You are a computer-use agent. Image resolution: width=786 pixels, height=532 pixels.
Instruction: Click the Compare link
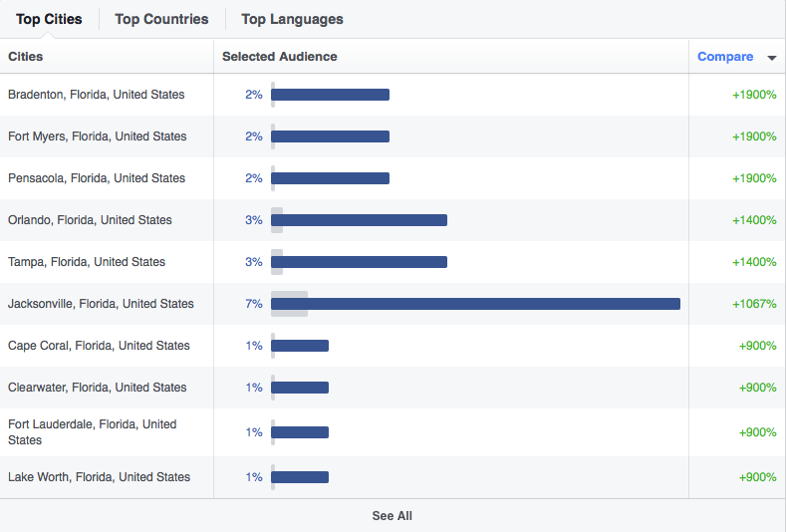tap(725, 57)
